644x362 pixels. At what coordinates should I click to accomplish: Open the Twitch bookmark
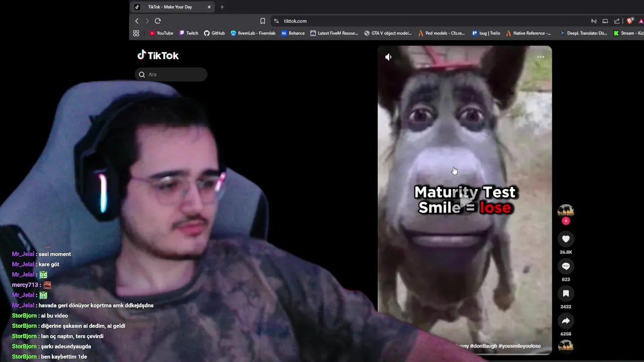tap(189, 33)
